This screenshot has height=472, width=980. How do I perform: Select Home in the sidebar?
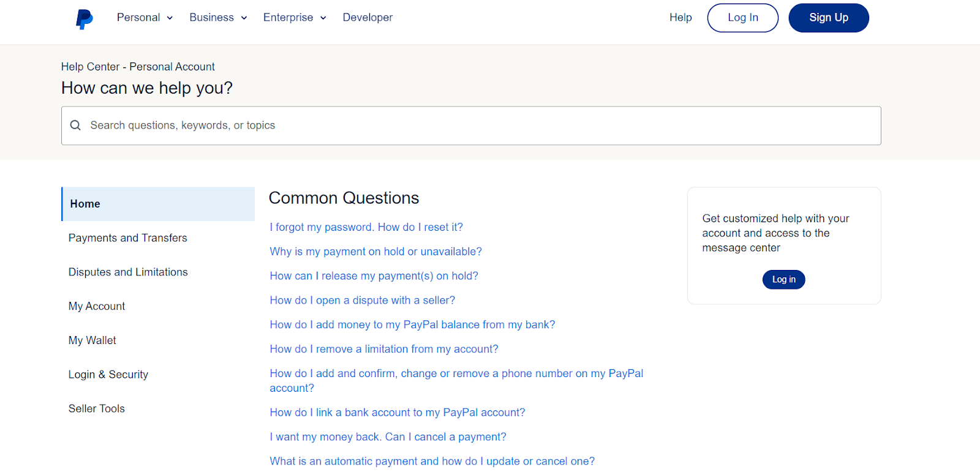[x=158, y=204]
